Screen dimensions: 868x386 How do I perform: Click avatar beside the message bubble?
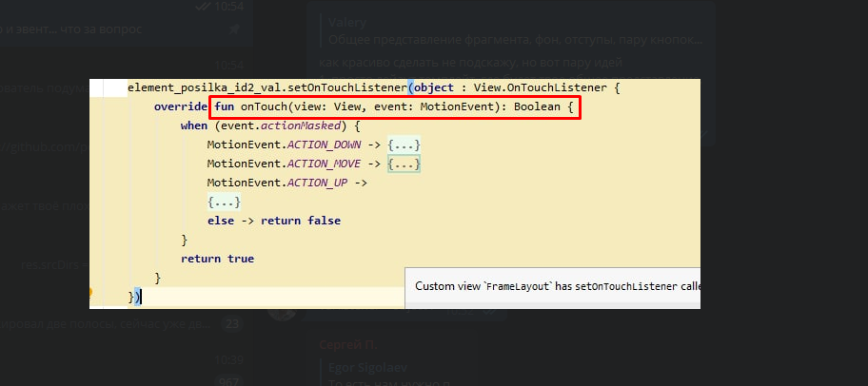coord(281,315)
